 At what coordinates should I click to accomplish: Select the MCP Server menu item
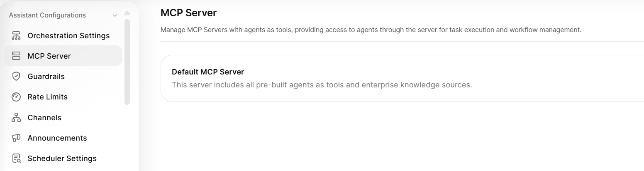tap(49, 56)
